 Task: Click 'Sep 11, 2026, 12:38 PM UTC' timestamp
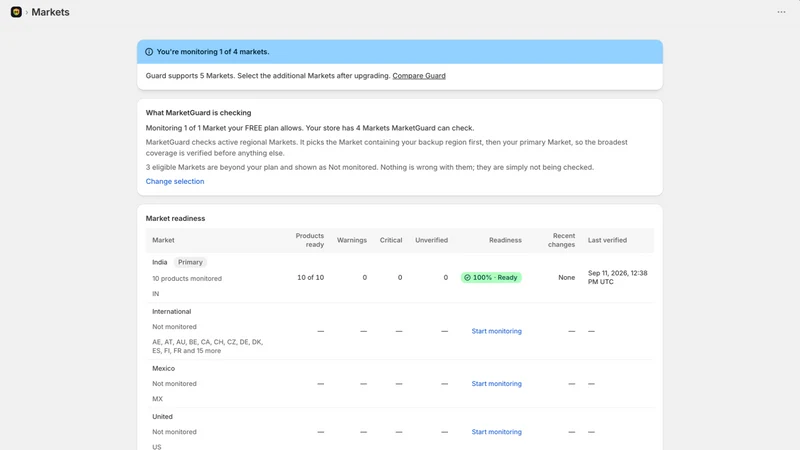[617, 278]
